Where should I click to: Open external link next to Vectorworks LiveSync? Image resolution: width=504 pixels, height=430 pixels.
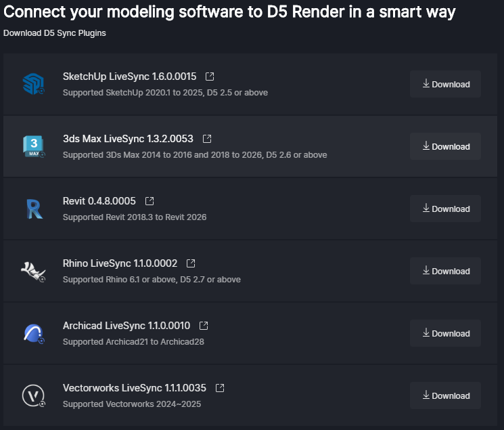220,388
